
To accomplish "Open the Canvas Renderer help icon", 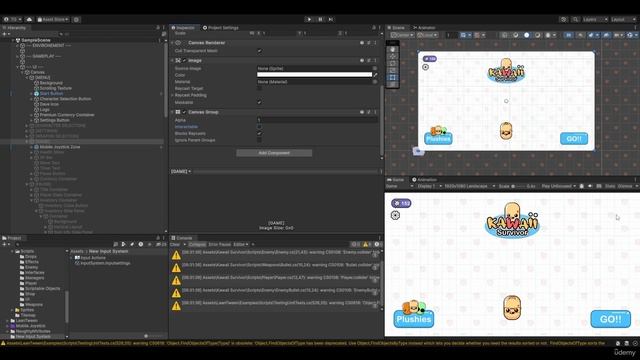I will 362,42.
